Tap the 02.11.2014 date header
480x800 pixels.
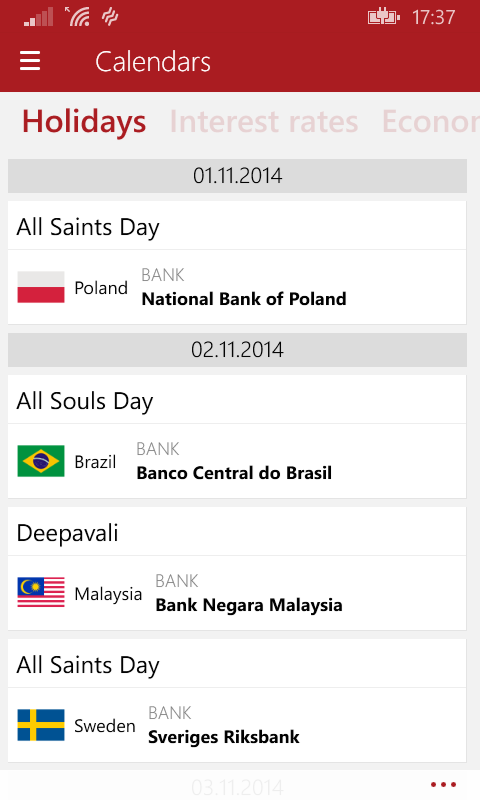pos(237,350)
